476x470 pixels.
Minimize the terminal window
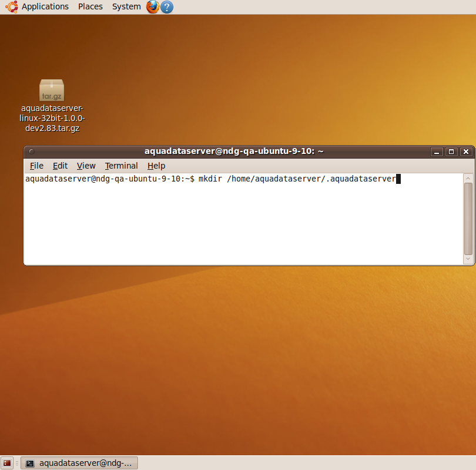tap(437, 152)
